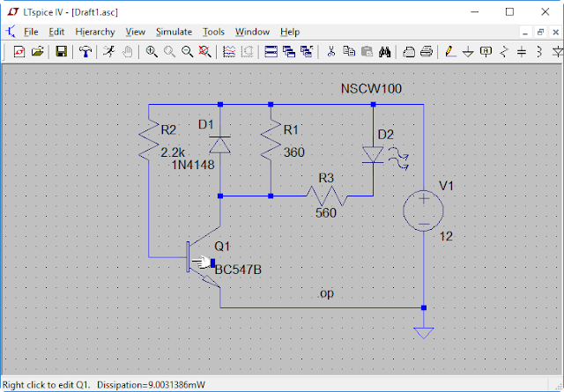This screenshot has height=392, width=564.
Task: Click resistor R2 zigzag symbol
Action: 149,140
